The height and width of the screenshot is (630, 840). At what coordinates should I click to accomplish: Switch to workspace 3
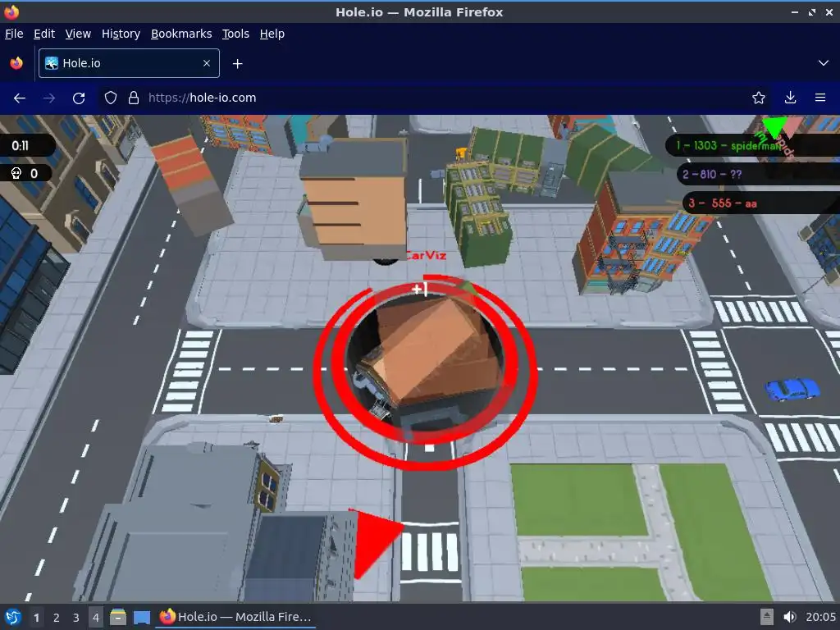pyautogui.click(x=76, y=618)
